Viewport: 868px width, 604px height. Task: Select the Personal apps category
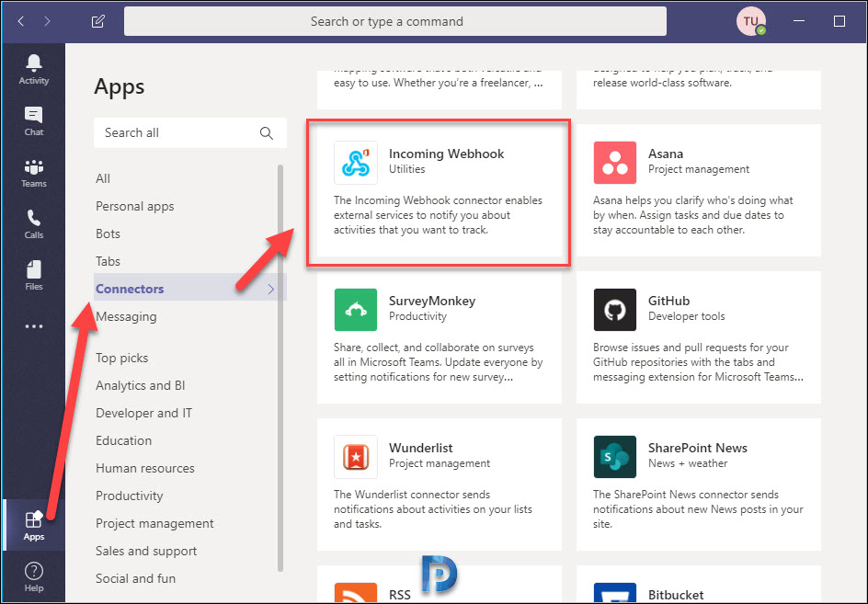tap(134, 206)
